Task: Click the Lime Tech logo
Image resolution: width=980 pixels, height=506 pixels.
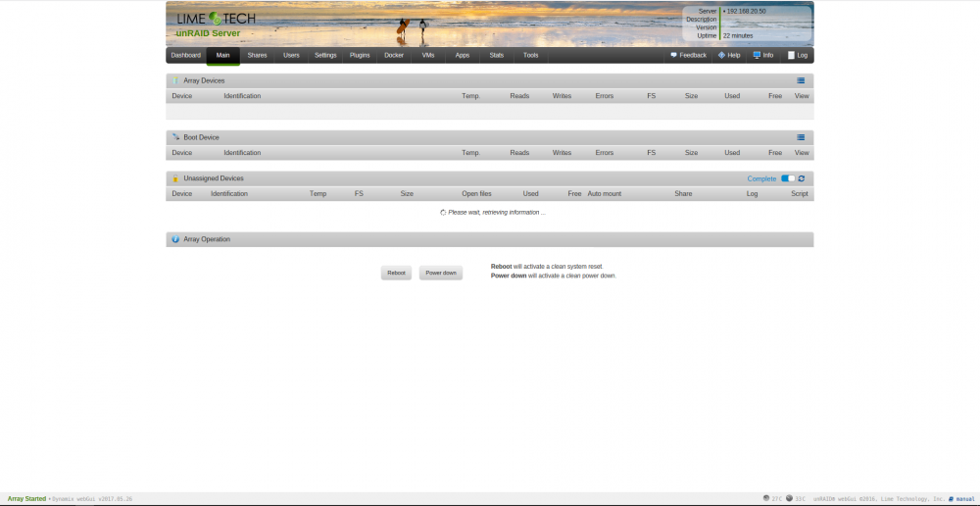Action: click(x=217, y=19)
